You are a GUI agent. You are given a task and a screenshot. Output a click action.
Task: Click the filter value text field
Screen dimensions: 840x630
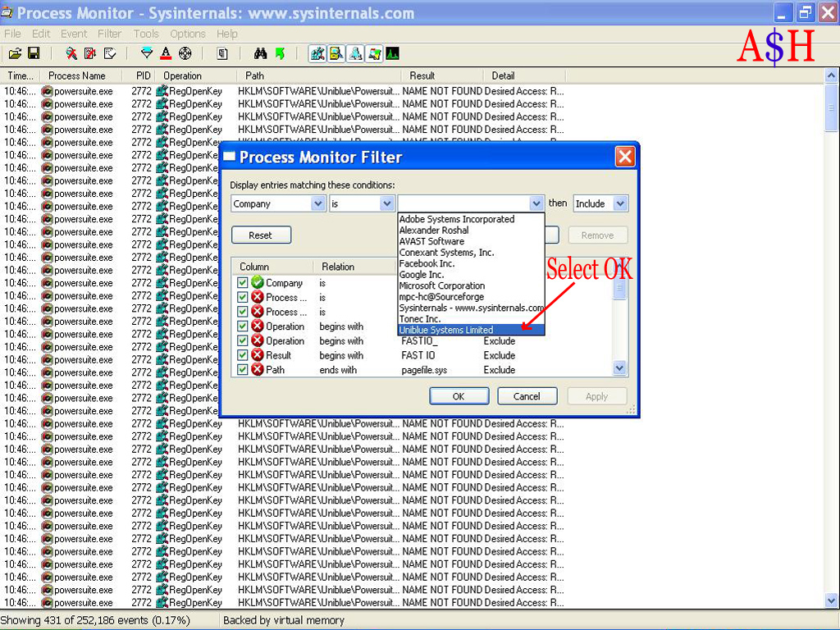pyautogui.click(x=464, y=203)
